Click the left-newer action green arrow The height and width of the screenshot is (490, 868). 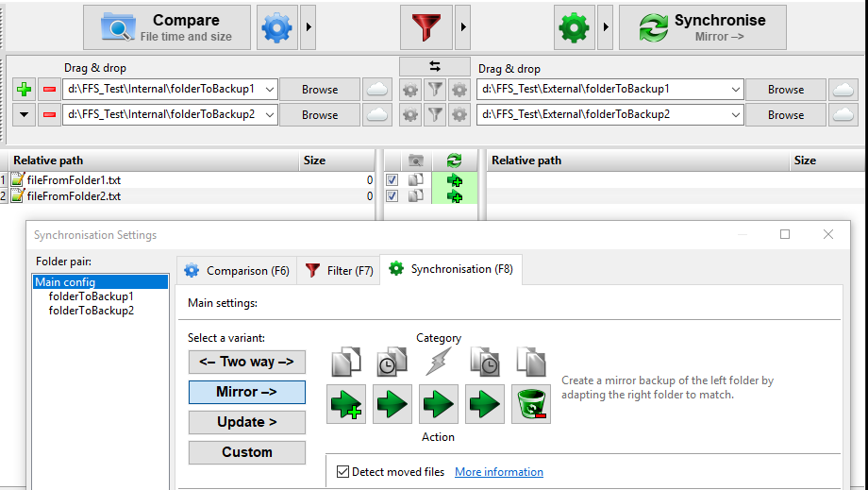[392, 404]
